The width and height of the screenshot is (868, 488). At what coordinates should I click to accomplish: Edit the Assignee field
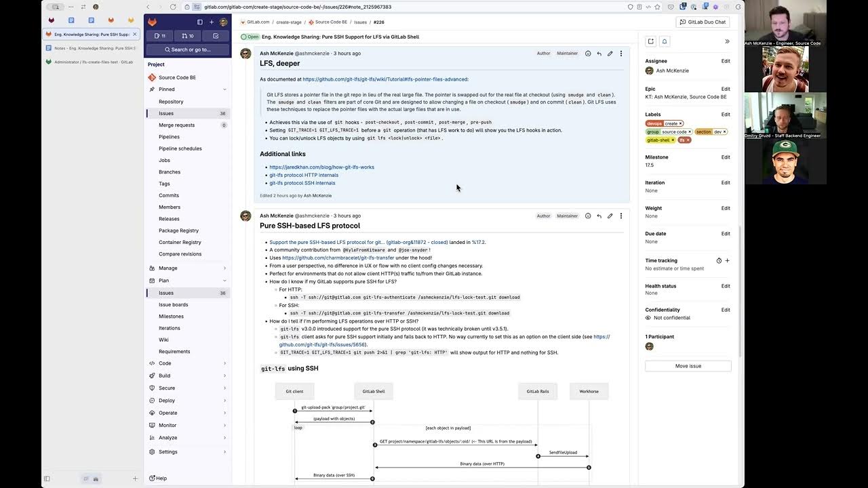(x=726, y=61)
